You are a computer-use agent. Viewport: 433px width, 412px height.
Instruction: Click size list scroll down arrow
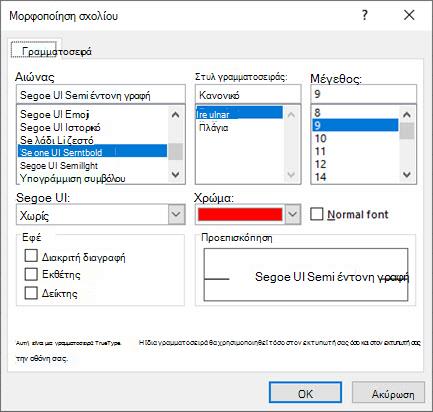click(x=407, y=174)
